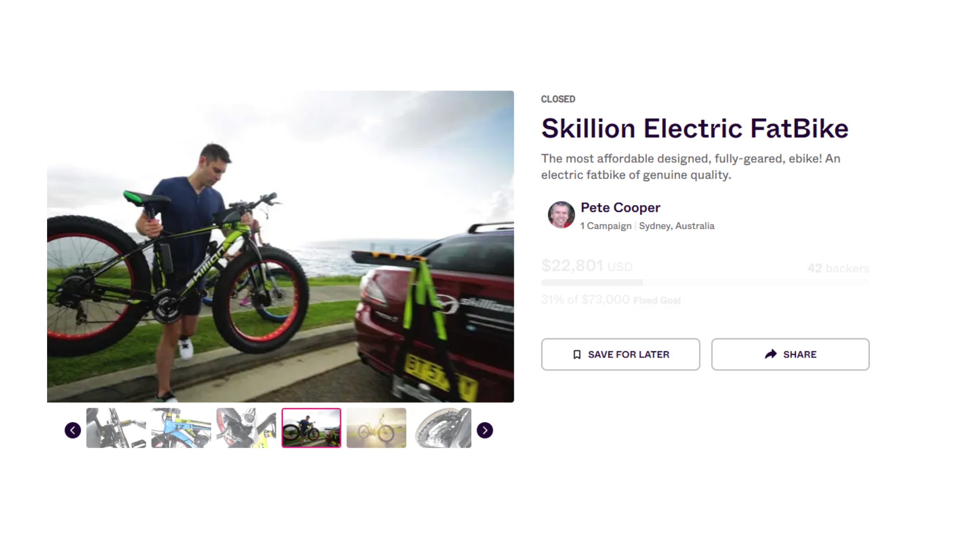Screen dimensions: 980x551
Task: Click the 1 Campaign link
Action: click(606, 226)
